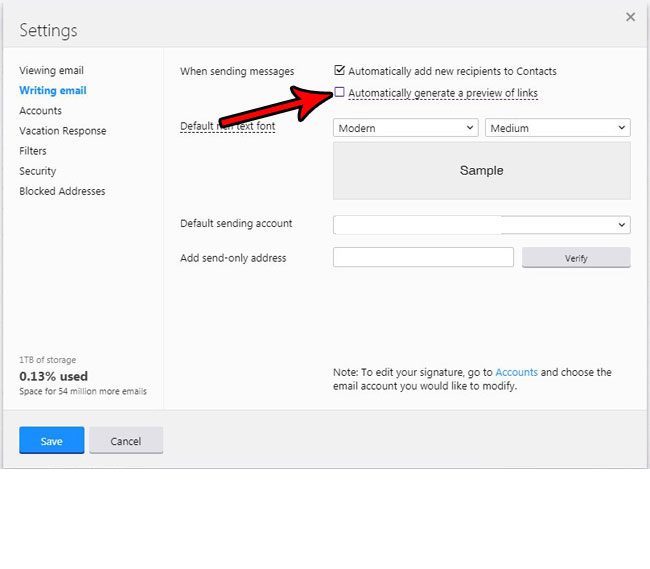This screenshot has height=569, width=650.
Task: Close the Settings dialog with the X
Action: [x=630, y=17]
